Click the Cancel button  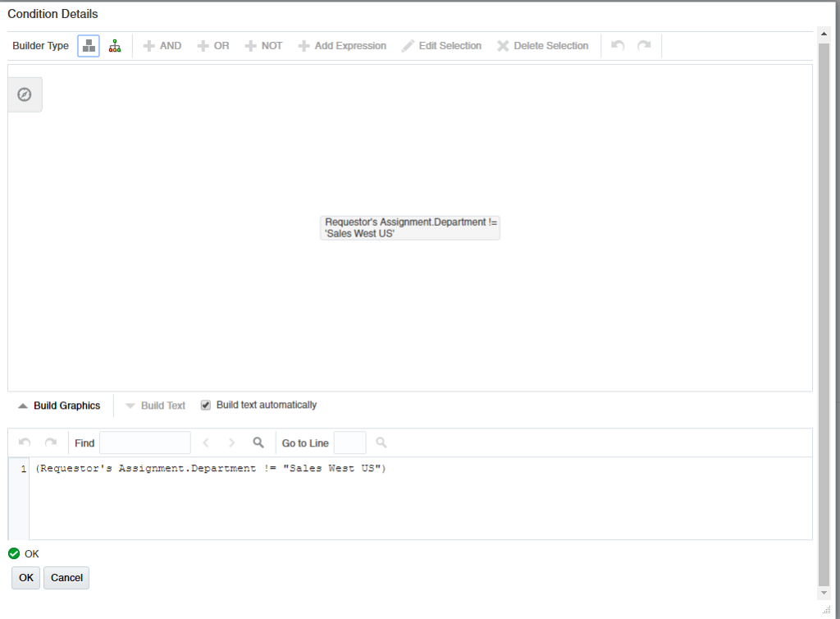pos(66,578)
